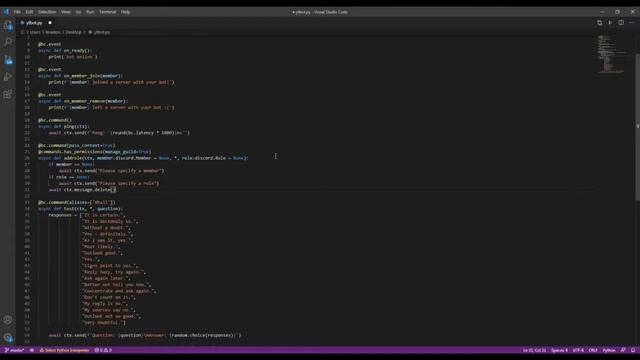The height and width of the screenshot is (360, 640).
Task: Click the errors and warnings status indicator
Action: [103, 350]
